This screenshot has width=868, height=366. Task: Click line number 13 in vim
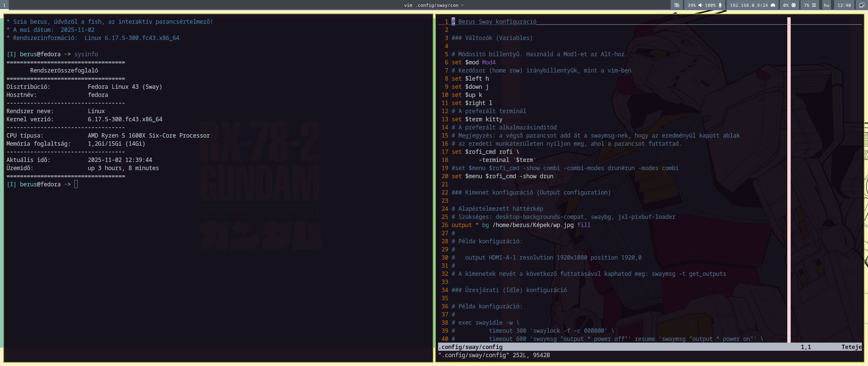445,119
